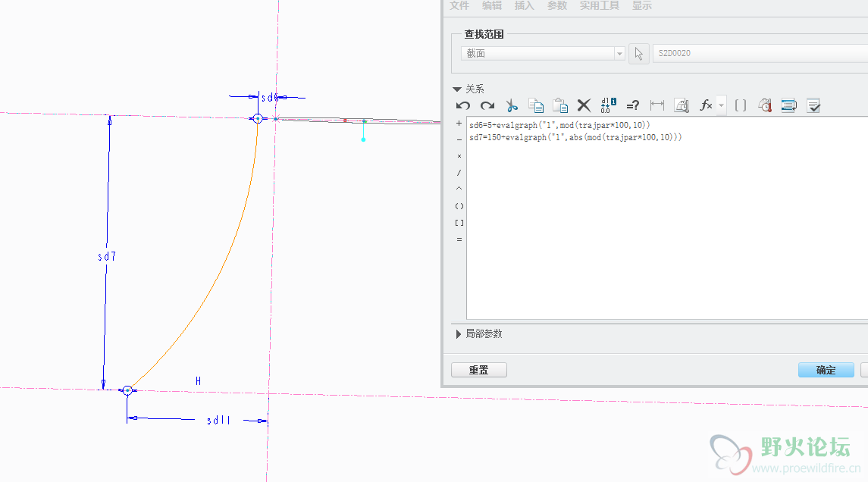Open the 显示 menu
Viewport: 868px width, 482px height.
click(x=642, y=5)
